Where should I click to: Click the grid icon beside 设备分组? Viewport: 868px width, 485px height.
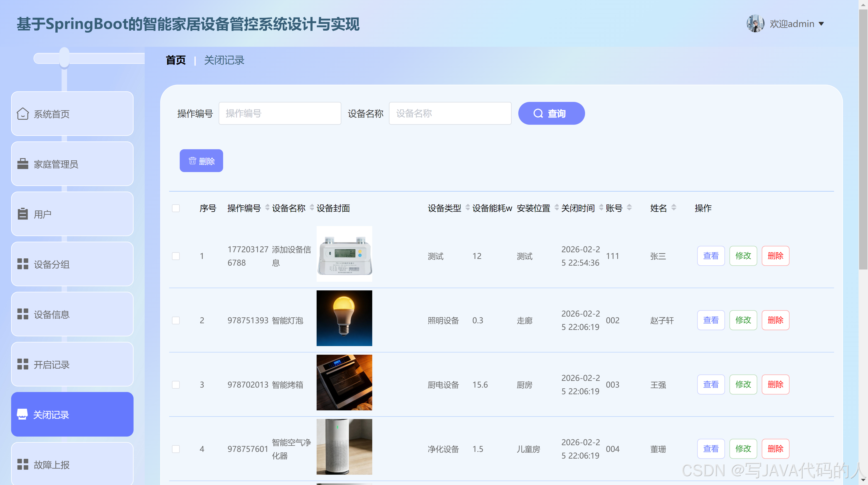(23, 264)
